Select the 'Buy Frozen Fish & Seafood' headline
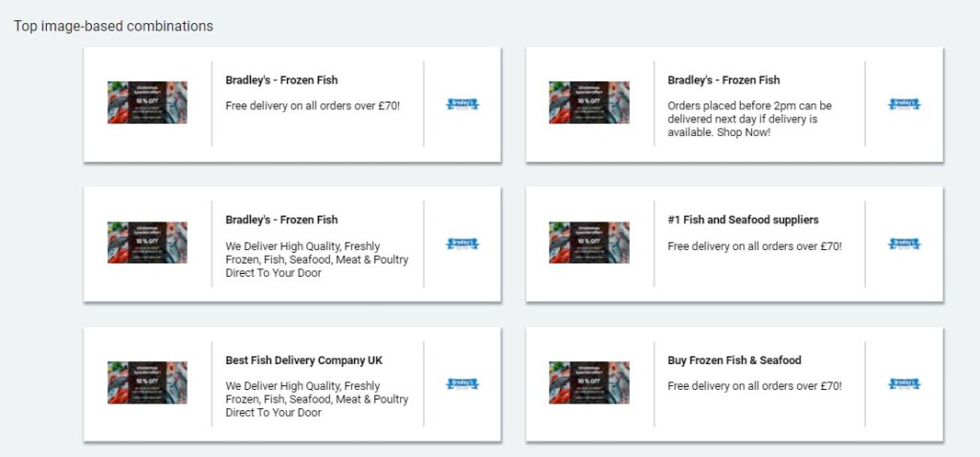 pyautogui.click(x=734, y=360)
